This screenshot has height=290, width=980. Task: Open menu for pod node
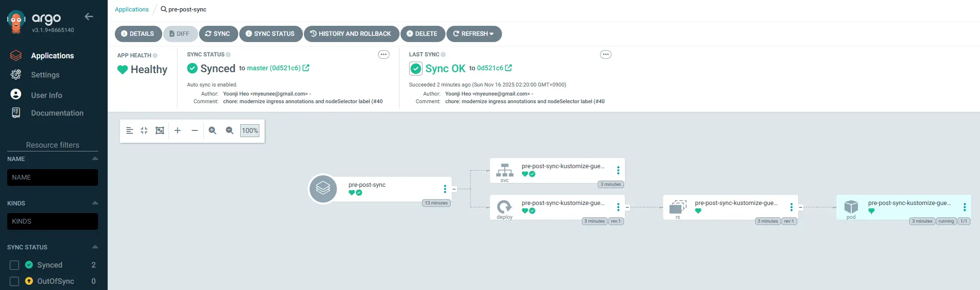click(x=965, y=207)
